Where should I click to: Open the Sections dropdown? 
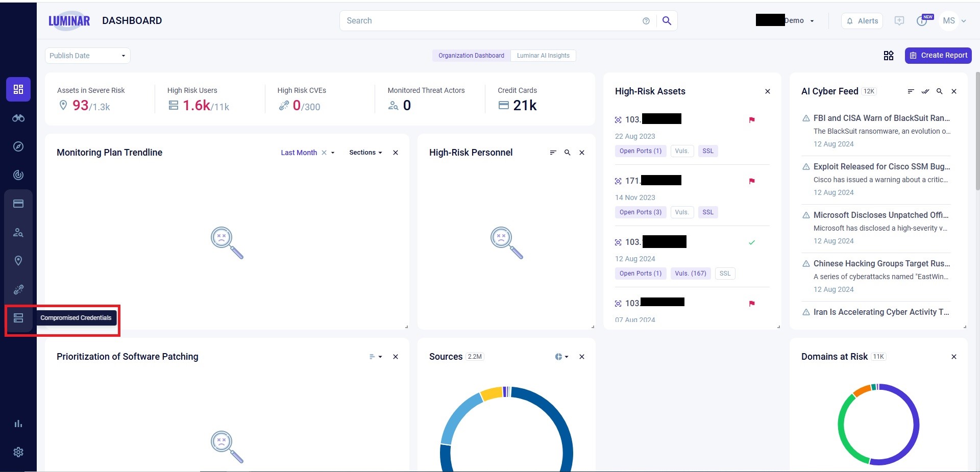[365, 153]
